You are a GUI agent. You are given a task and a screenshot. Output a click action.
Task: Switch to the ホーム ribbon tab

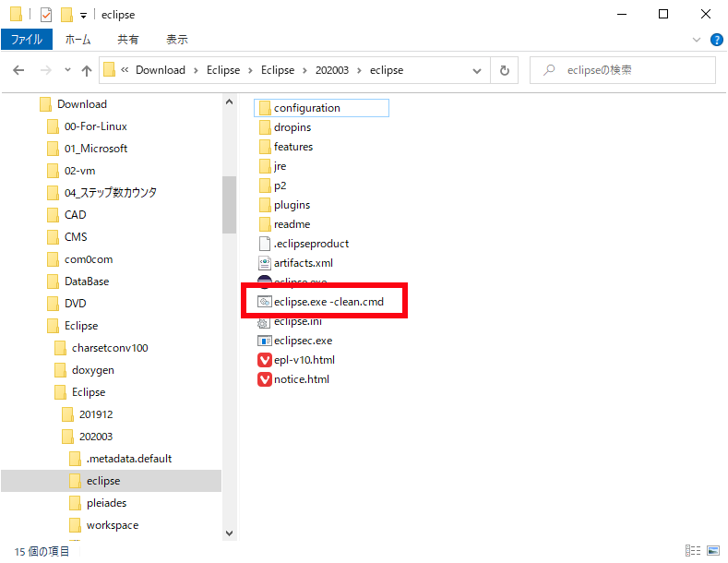pos(78,40)
